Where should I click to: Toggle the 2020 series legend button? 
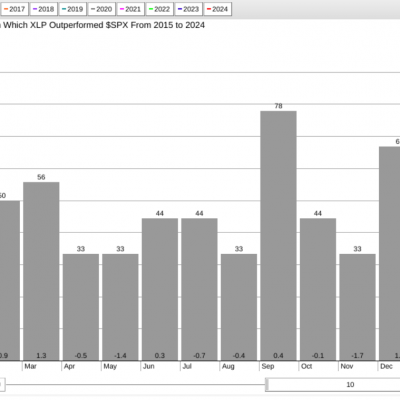coord(102,9)
